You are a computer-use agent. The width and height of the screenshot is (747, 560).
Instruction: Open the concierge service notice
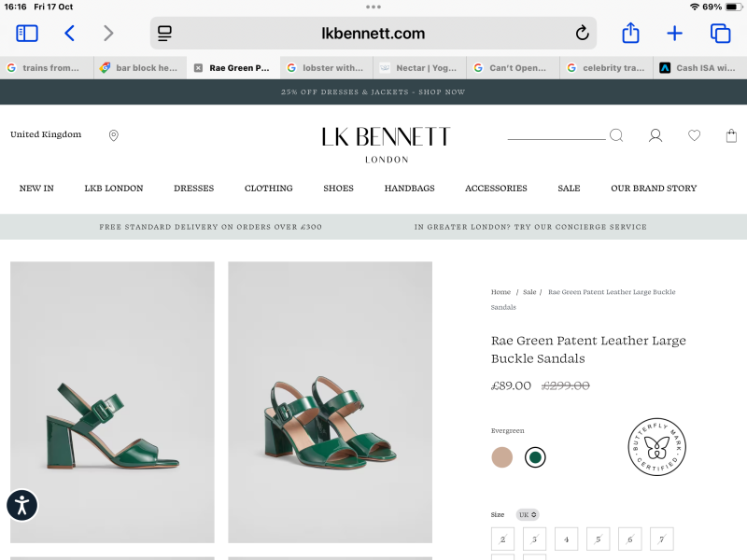point(530,227)
